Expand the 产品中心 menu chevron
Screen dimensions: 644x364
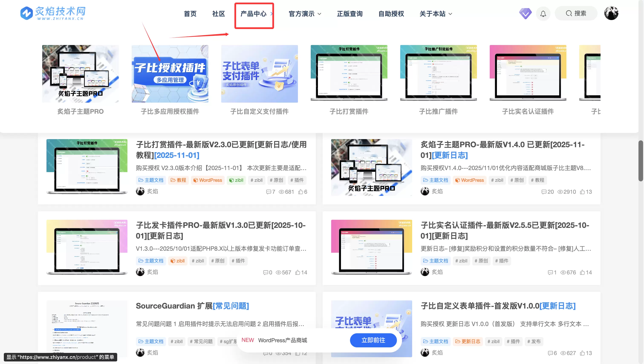(271, 14)
